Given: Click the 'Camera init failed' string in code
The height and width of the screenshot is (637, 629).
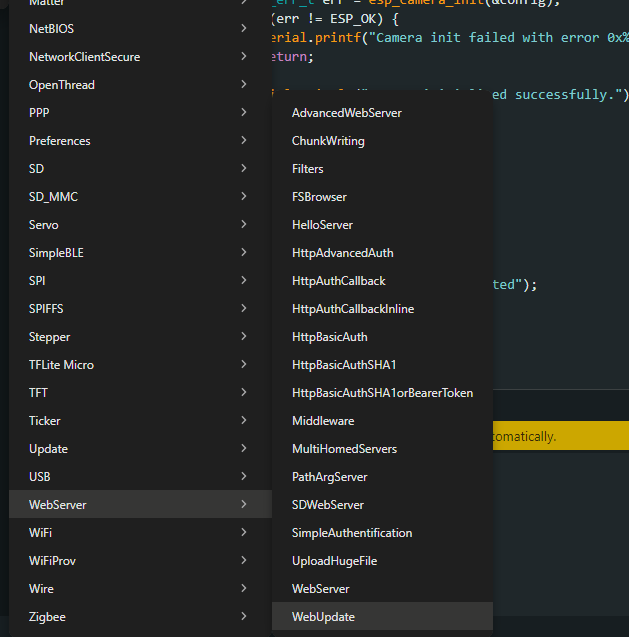Looking at the screenshot, I should [x=499, y=37].
